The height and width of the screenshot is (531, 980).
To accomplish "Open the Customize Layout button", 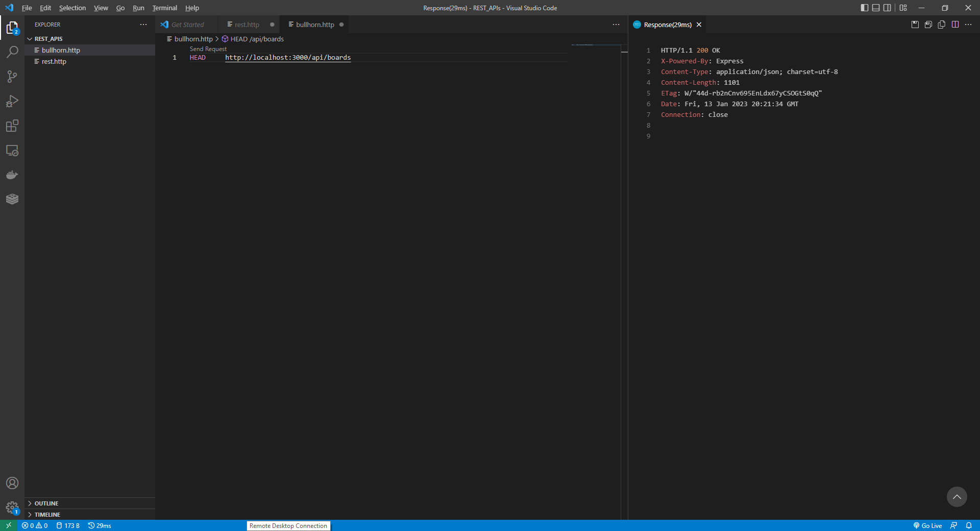I will [x=903, y=8].
